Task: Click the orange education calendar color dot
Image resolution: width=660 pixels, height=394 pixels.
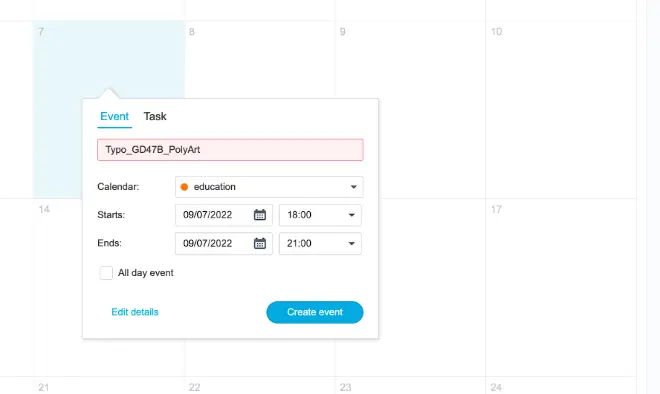Action: point(184,187)
